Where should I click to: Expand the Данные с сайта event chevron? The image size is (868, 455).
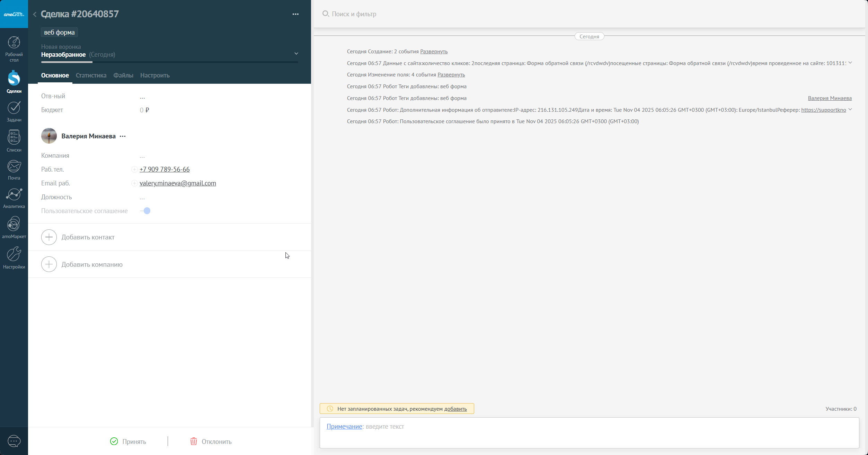click(850, 63)
